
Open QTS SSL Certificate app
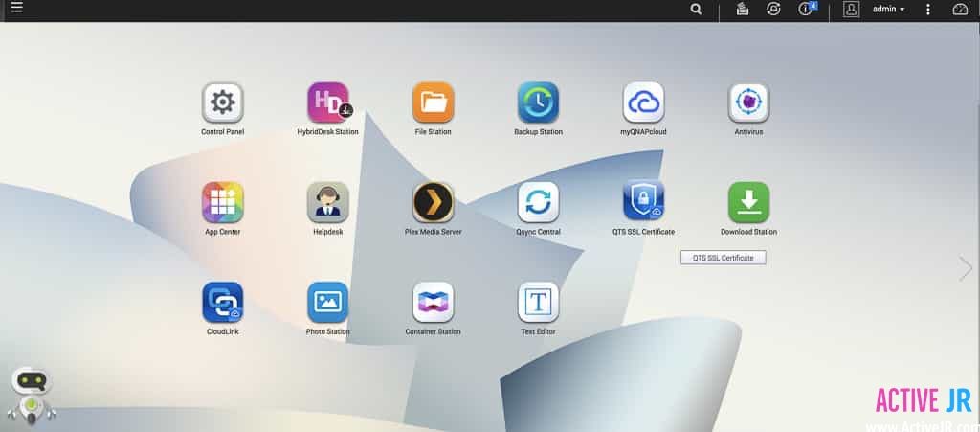(643, 202)
